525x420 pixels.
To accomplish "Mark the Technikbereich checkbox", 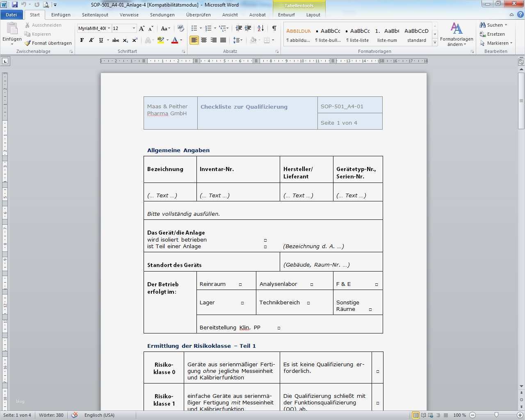I will pos(308,303).
